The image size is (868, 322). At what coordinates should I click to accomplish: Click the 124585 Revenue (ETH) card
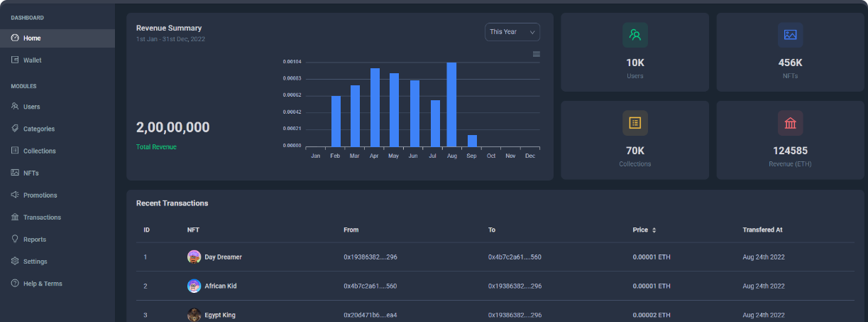point(791,140)
